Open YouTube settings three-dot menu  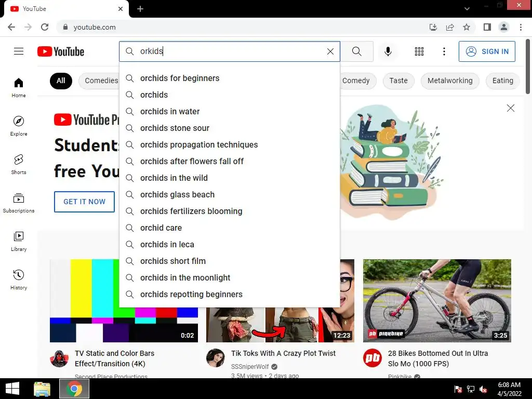444,51
